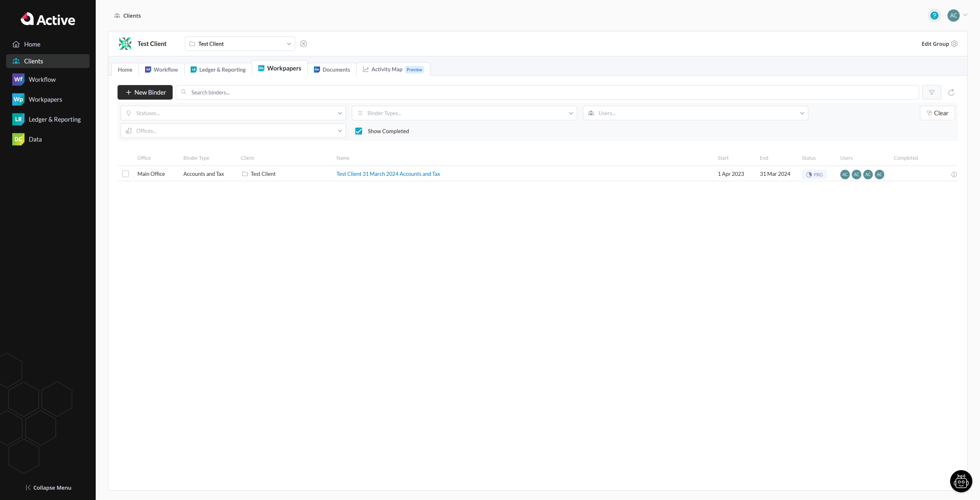This screenshot has width=980, height=500.
Task: Click Edit Group gear icon
Action: (954, 44)
